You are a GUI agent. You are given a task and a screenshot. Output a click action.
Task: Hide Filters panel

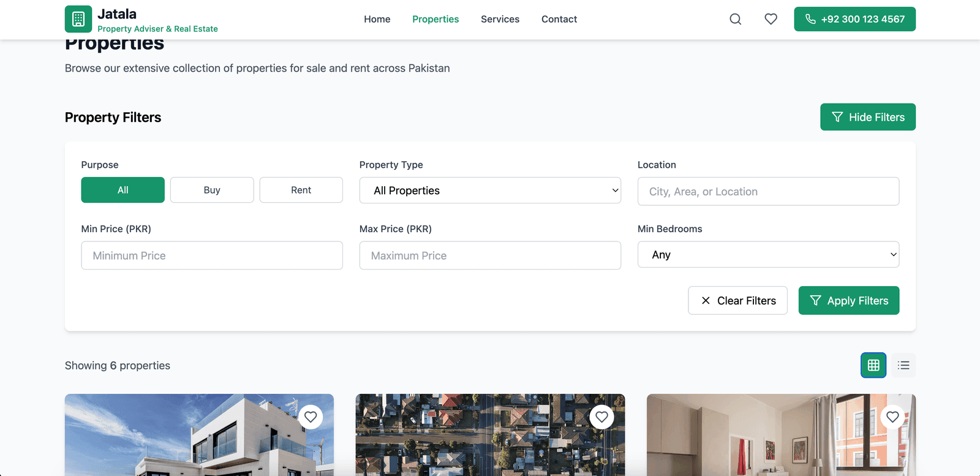(868, 117)
